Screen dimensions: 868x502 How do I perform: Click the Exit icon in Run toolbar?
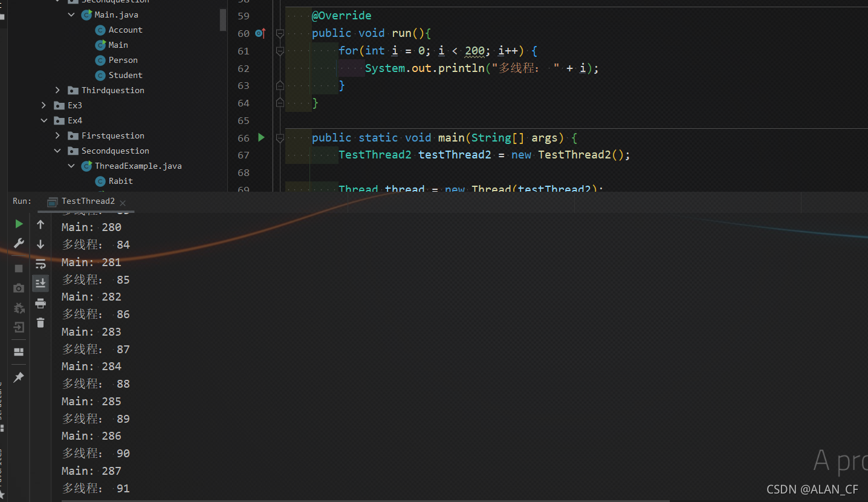(19, 327)
